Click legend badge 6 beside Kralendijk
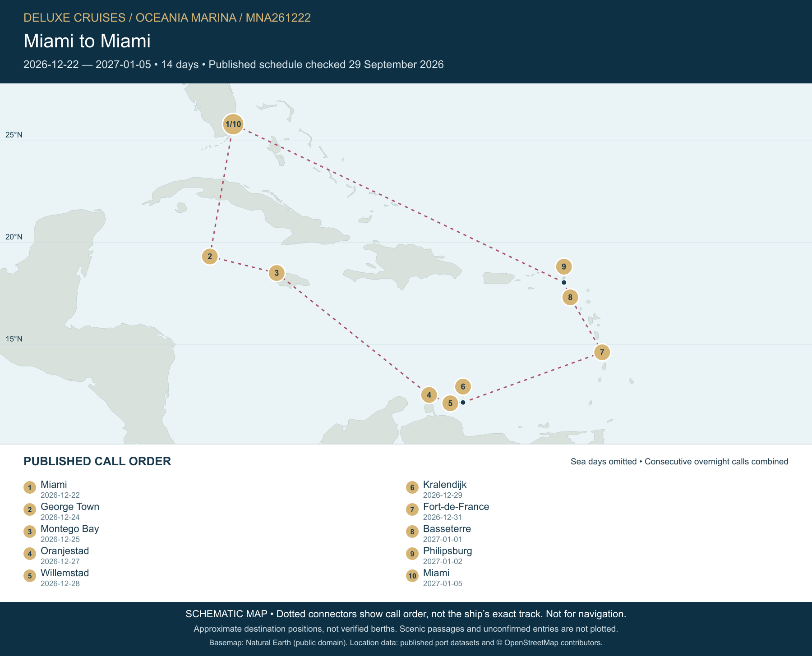 (x=412, y=487)
